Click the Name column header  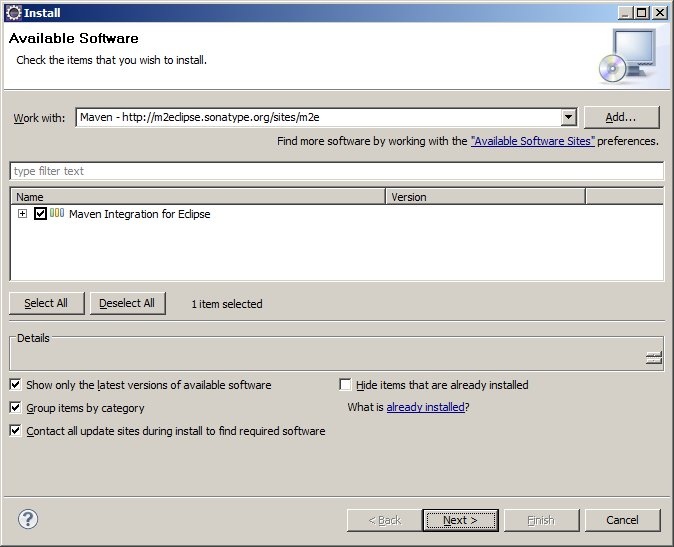pyautogui.click(x=197, y=197)
